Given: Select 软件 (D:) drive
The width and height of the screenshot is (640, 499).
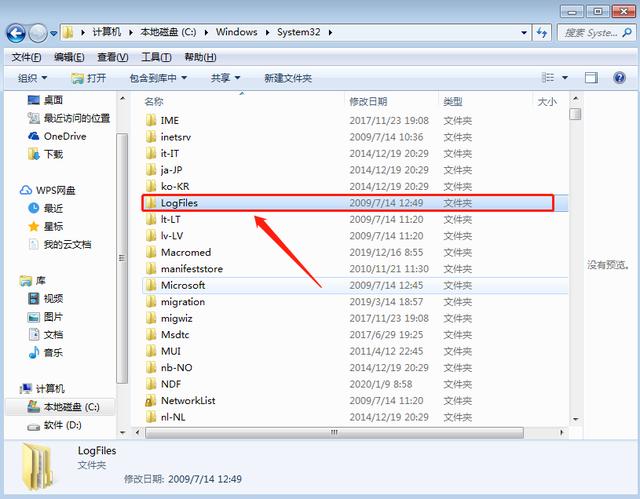Looking at the screenshot, I should pos(54,425).
